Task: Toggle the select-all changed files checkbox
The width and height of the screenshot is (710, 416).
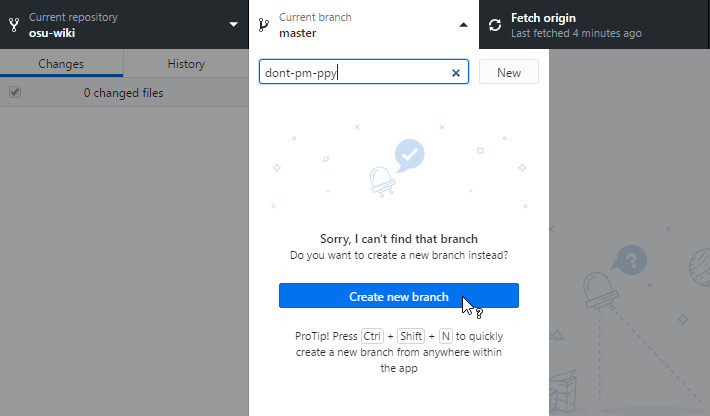Action: (x=15, y=92)
